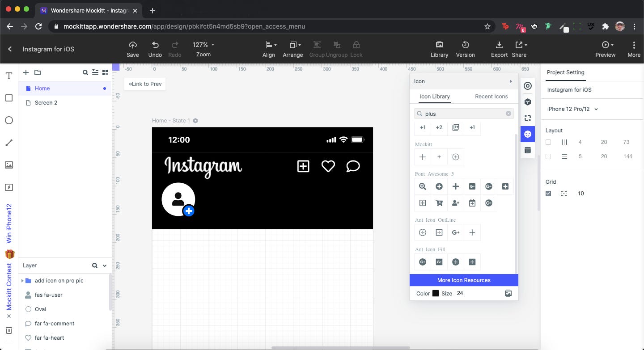Open Version history
This screenshot has height=350, width=644.
tap(465, 49)
